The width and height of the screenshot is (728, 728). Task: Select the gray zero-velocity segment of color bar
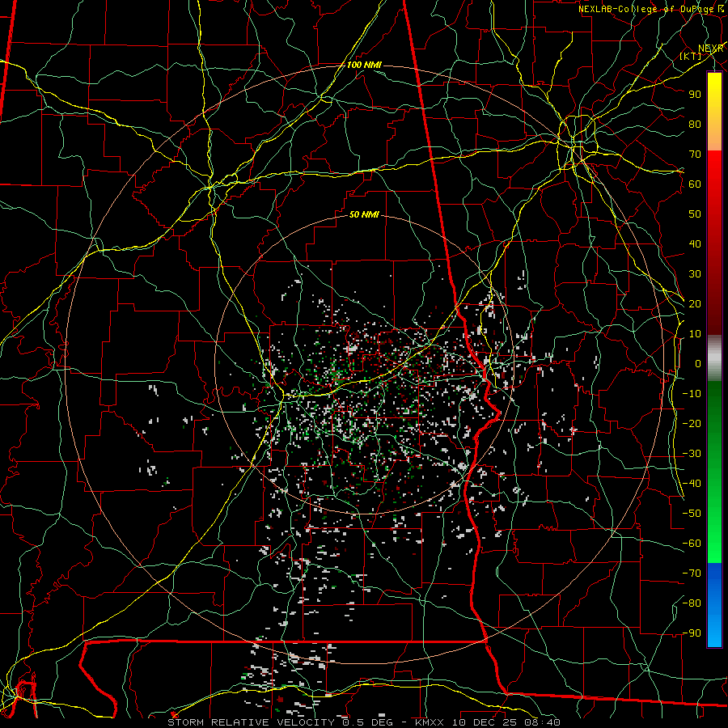pos(714,358)
